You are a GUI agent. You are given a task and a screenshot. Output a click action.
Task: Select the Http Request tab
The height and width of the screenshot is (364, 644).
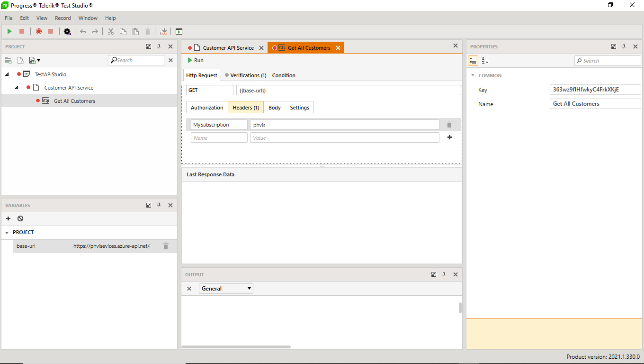coord(202,75)
